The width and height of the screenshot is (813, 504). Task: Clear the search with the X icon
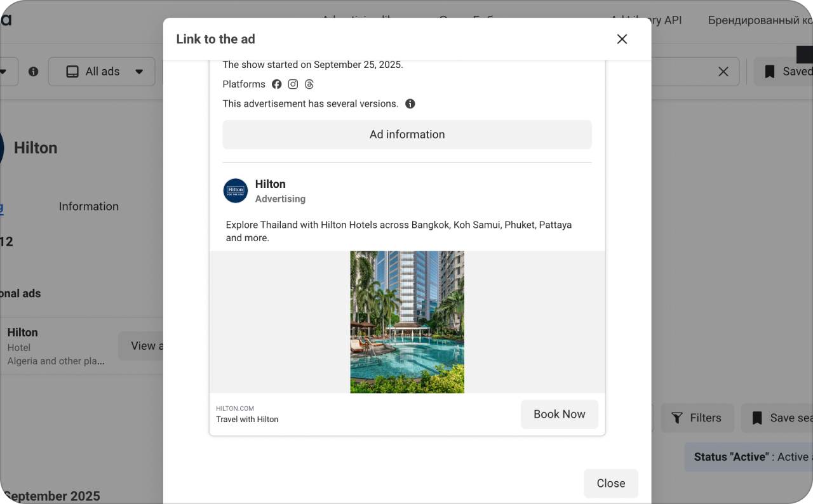pyautogui.click(x=723, y=71)
